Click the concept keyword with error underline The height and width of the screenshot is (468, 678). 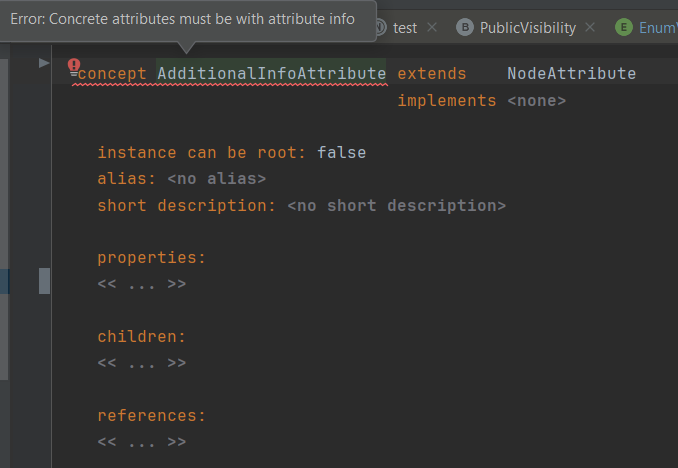pos(112,74)
